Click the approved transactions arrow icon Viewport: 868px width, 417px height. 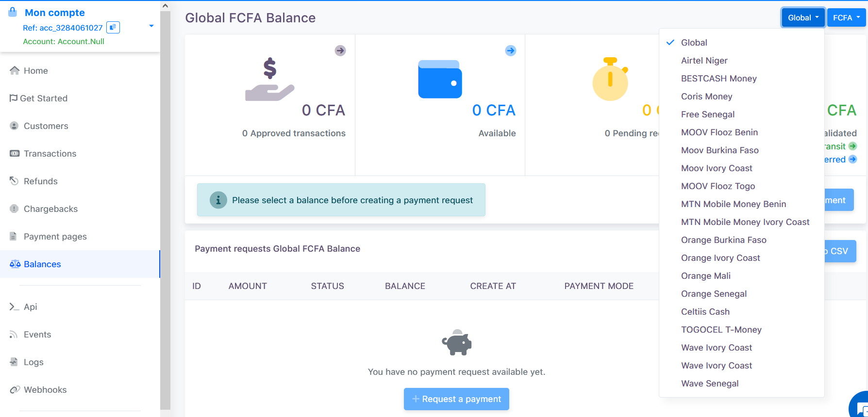340,50
